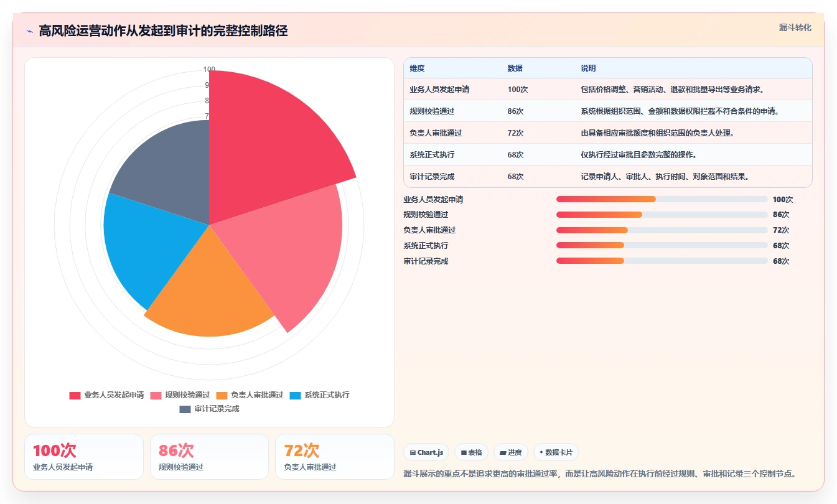This screenshot has height=504, width=837.
Task: Click description starting 包括价格调整
Action: pos(674,90)
